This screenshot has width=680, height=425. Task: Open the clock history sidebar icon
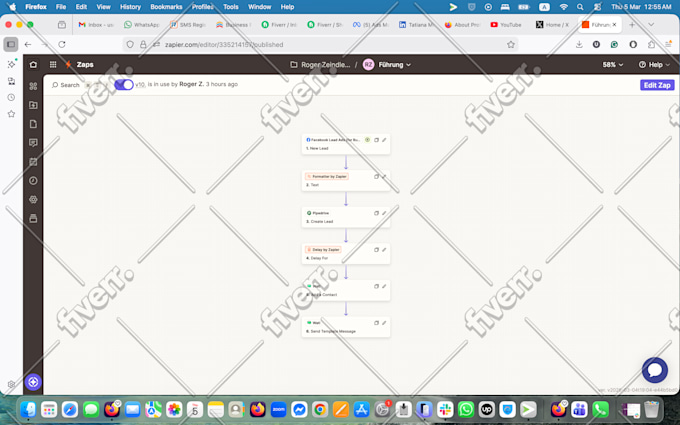pos(33,181)
